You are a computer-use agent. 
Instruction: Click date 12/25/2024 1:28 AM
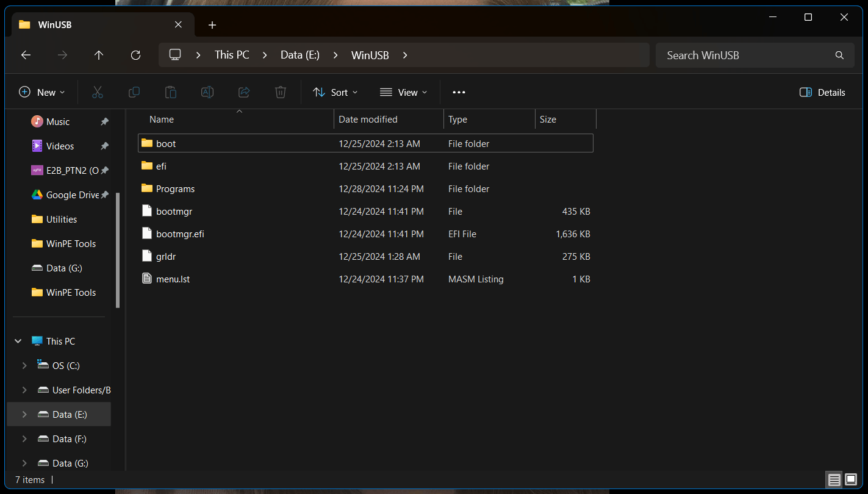coord(379,256)
